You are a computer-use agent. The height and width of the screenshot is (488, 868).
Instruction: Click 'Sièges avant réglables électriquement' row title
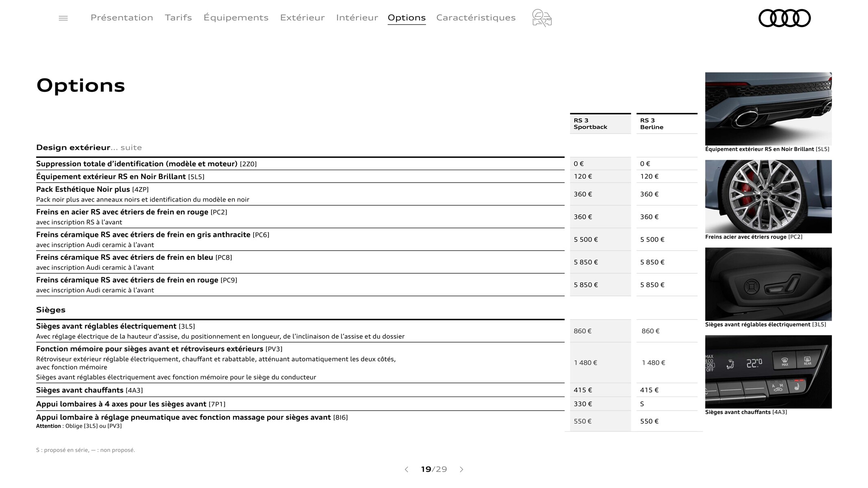click(x=116, y=326)
